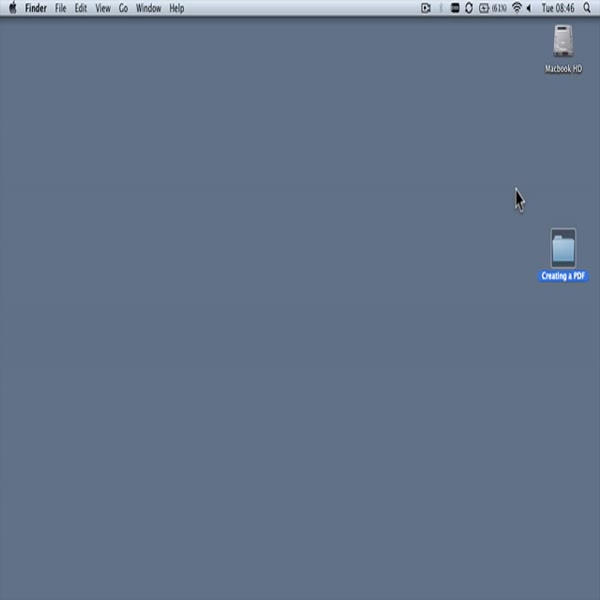Select the Creating a PDF folder icon
Viewport: 600px width, 600px height.
coord(563,248)
